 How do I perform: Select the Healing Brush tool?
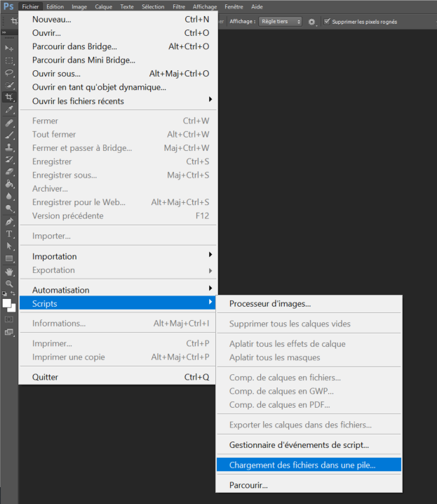tap(9, 123)
